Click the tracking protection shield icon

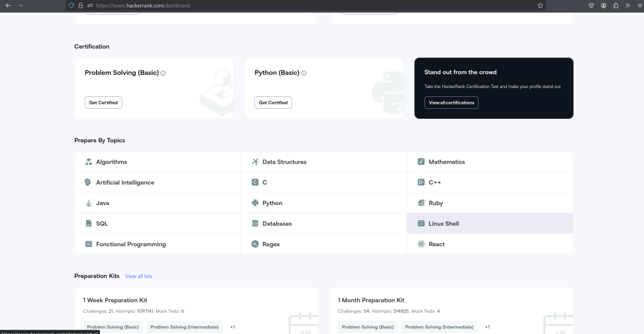coord(71,5)
